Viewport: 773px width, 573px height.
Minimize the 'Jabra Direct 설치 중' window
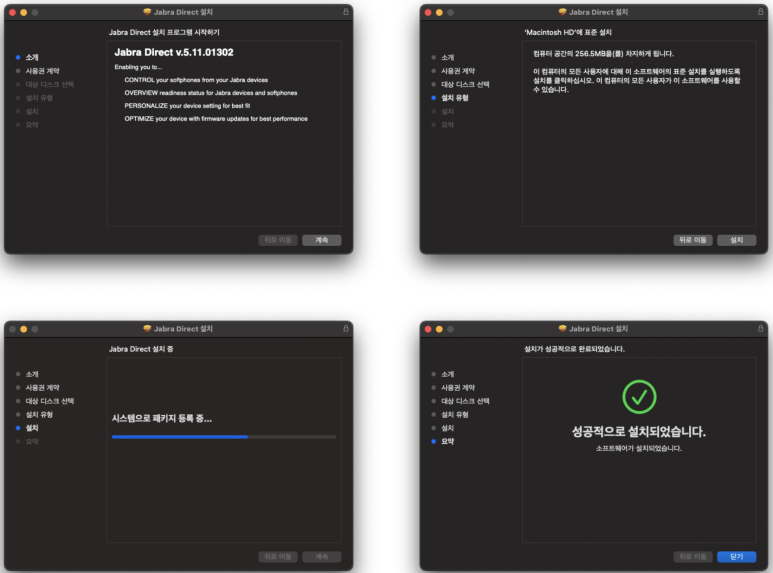[24, 329]
